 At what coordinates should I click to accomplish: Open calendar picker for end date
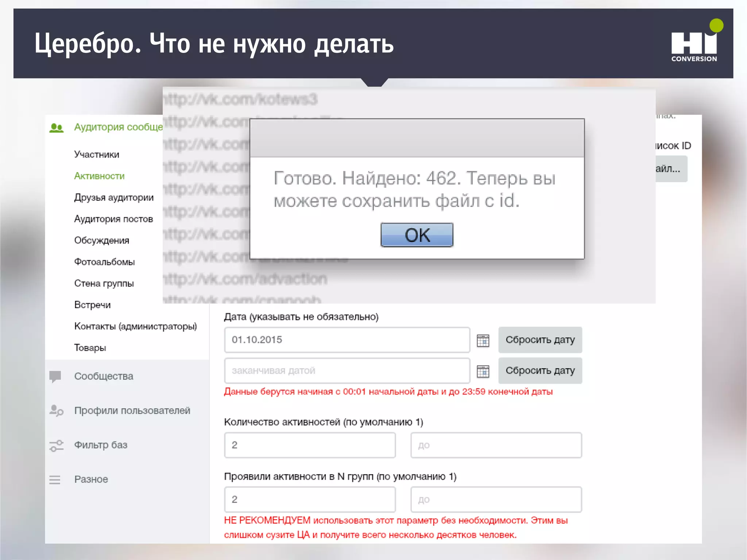click(x=483, y=372)
